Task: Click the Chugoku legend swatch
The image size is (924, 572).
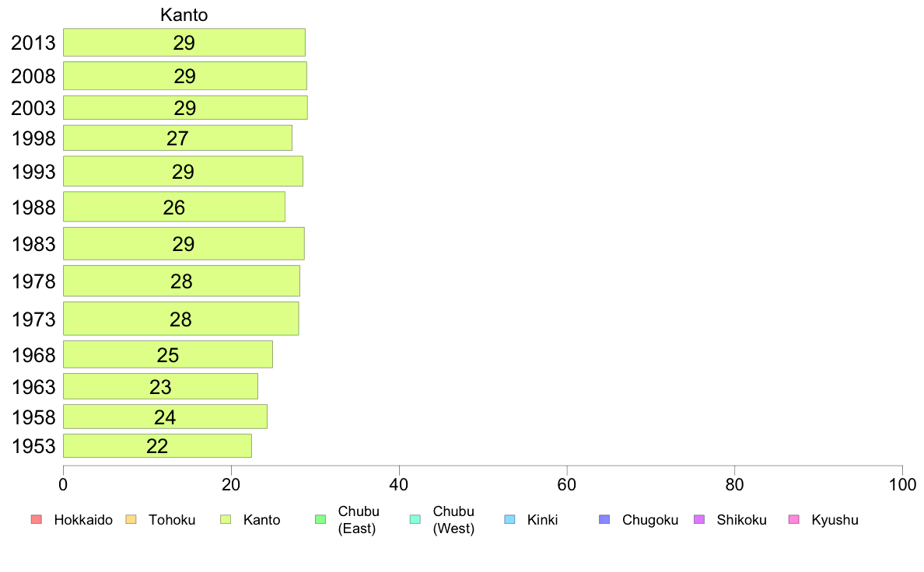Action: [604, 520]
